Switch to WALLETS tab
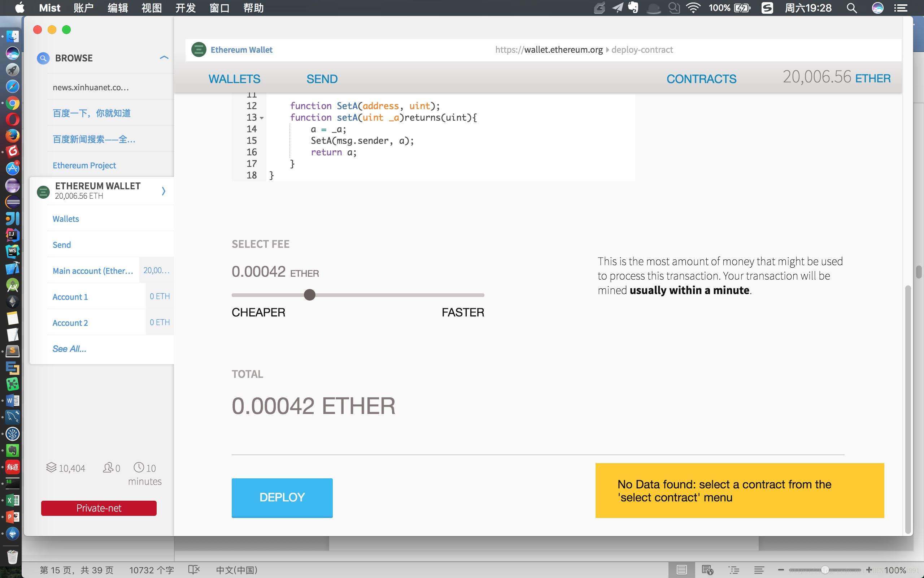Screen dimensions: 924x578 (234, 79)
